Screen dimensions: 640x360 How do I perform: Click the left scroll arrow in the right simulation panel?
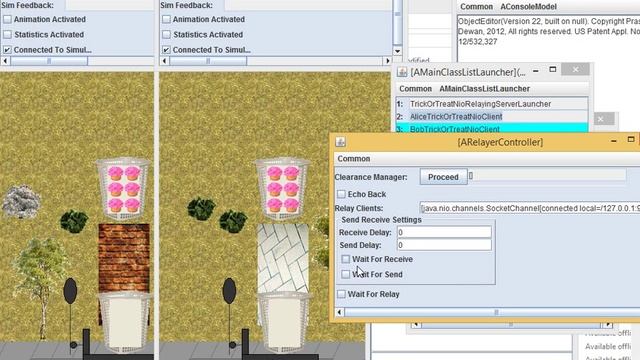click(164, 61)
